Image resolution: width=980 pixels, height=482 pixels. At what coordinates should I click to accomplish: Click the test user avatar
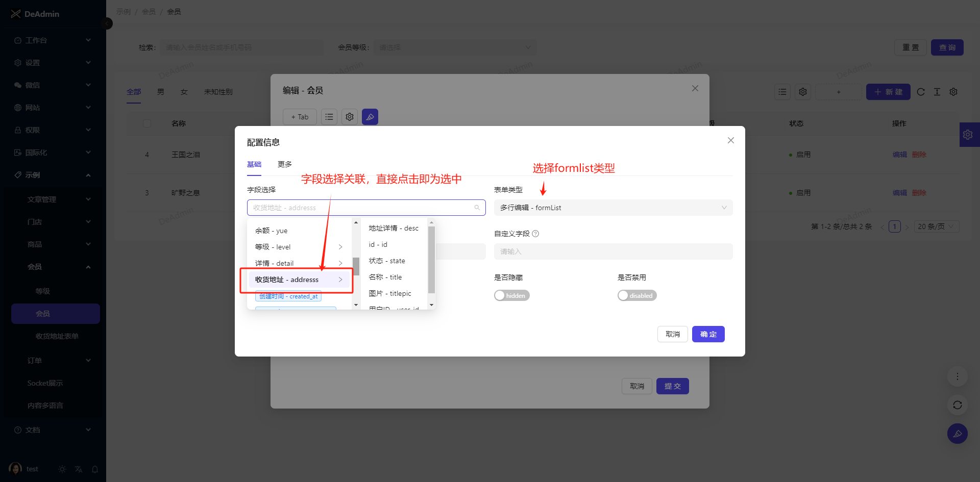click(15, 469)
